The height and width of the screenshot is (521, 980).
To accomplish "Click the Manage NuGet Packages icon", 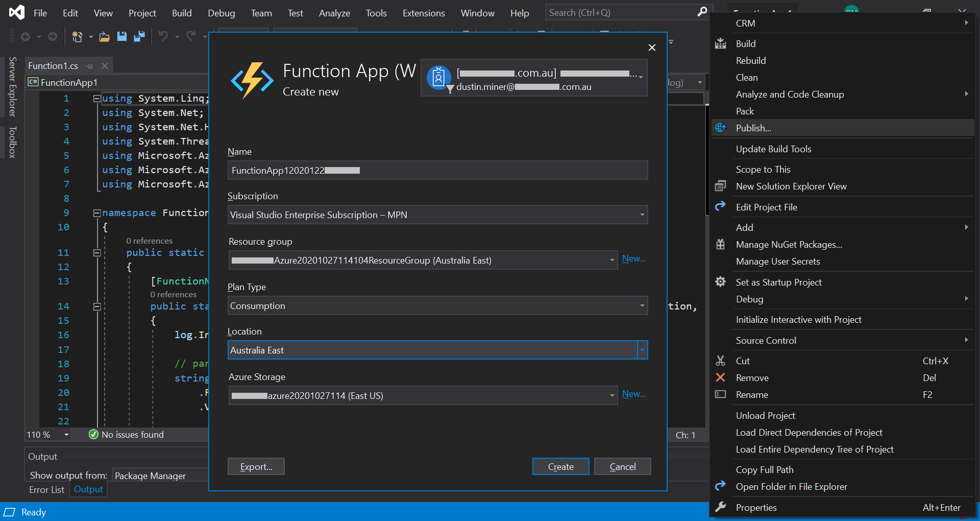I will tap(720, 244).
